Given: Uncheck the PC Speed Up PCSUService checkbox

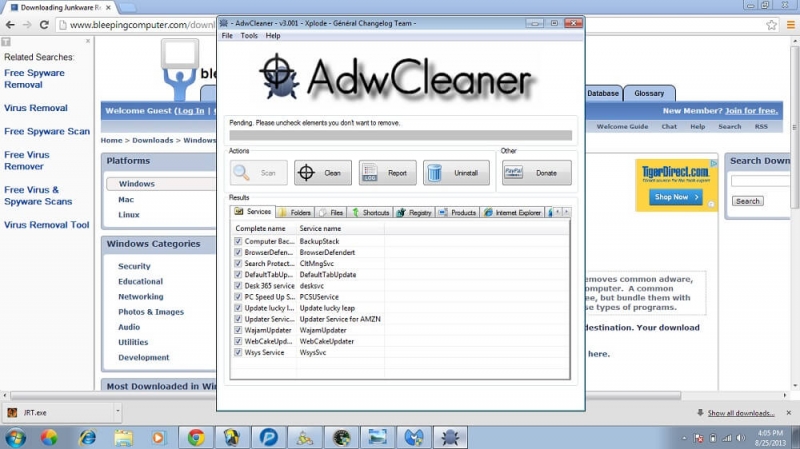Looking at the screenshot, I should click(x=238, y=296).
